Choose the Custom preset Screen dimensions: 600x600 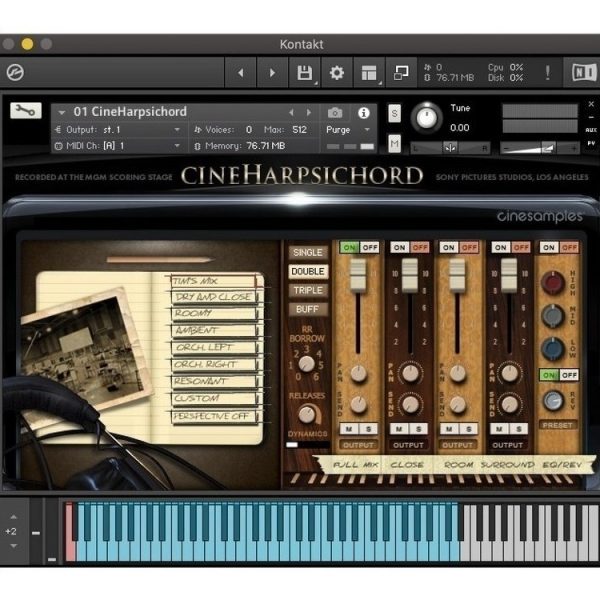click(x=215, y=398)
